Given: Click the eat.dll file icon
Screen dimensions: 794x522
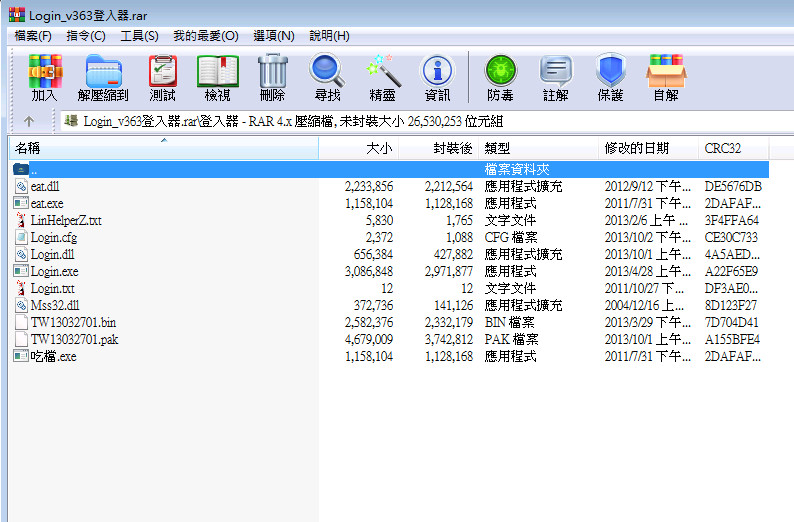Looking at the screenshot, I should (21, 186).
